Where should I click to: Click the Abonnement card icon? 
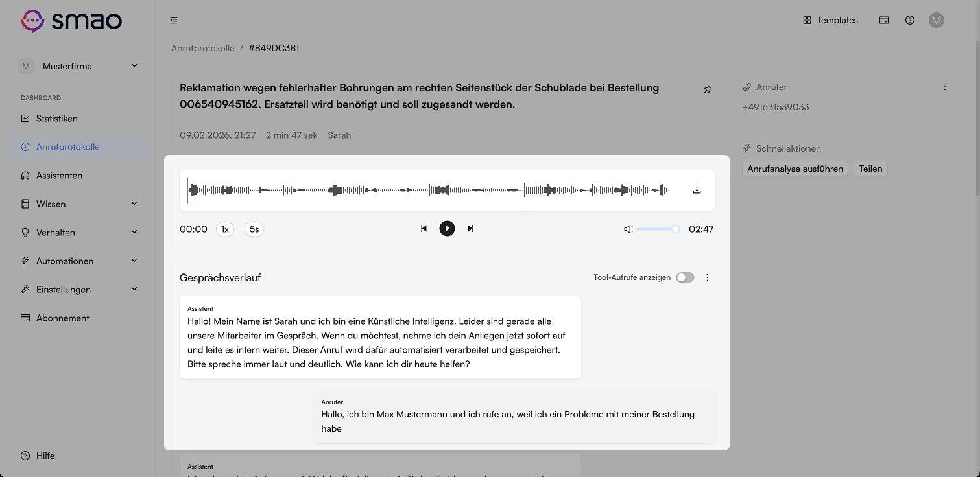25,318
